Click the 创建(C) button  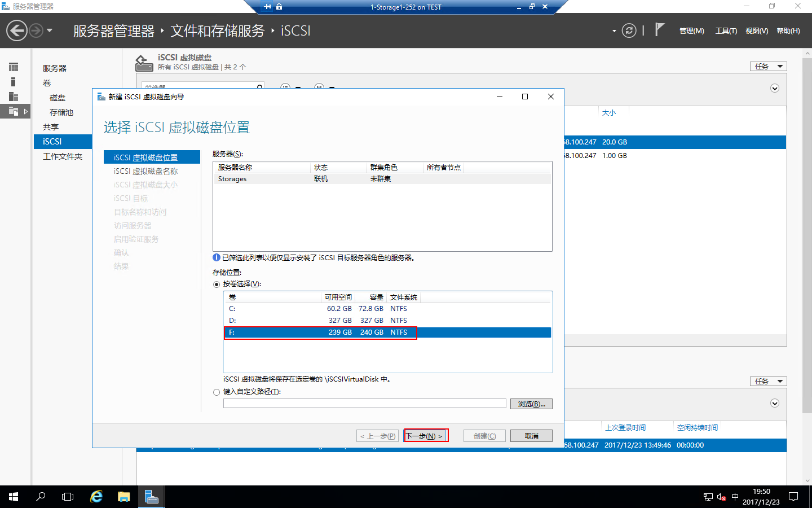coord(485,436)
